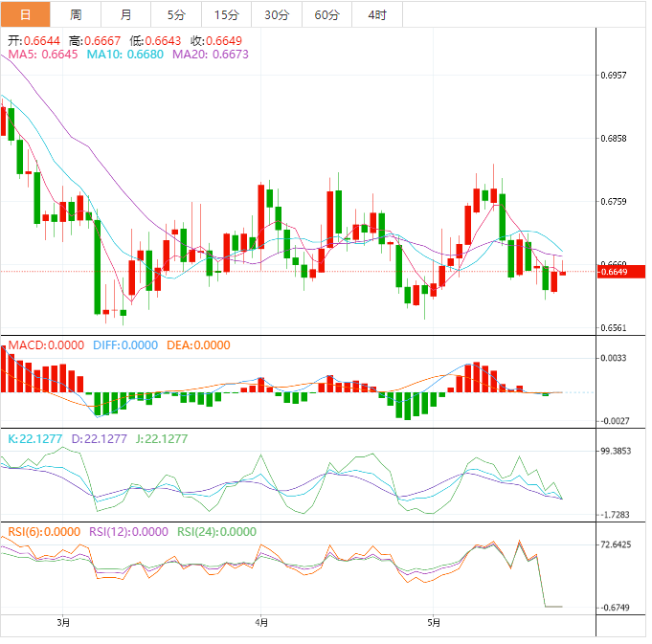Image resolution: width=652 pixels, height=644 pixels.
Task: Switch to the 5分 timeframe tab
Action: (176, 14)
